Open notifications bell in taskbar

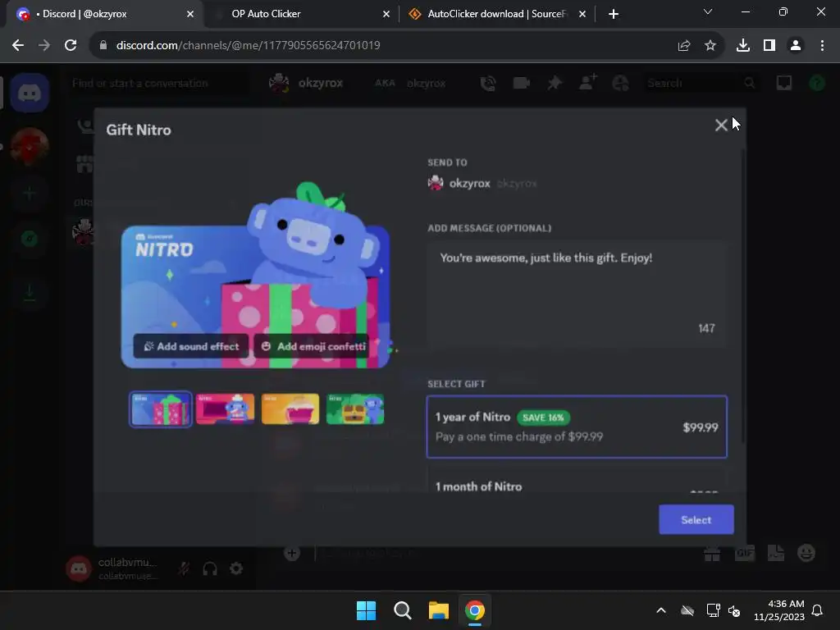(x=818, y=610)
